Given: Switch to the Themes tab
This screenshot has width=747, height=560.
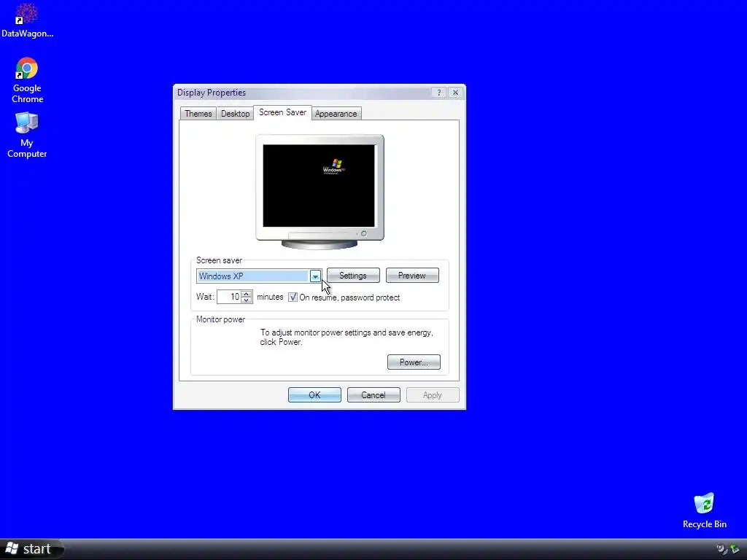Looking at the screenshot, I should (x=198, y=114).
